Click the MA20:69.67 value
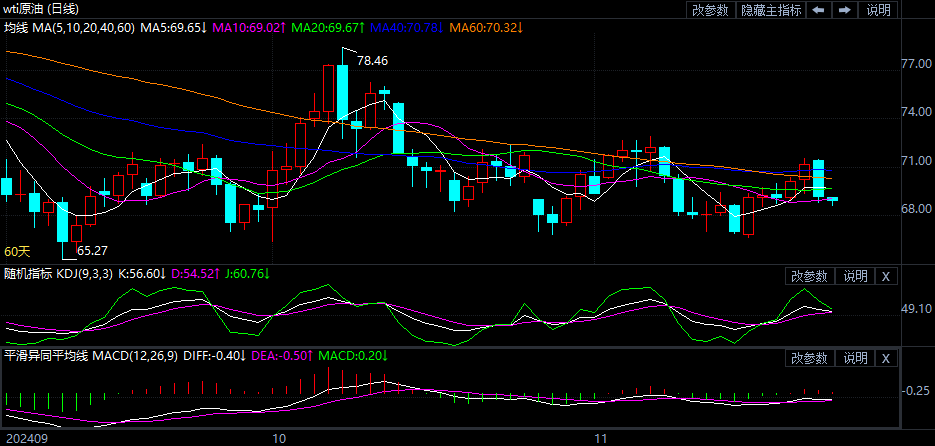This screenshot has width=935, height=446. 329,27
